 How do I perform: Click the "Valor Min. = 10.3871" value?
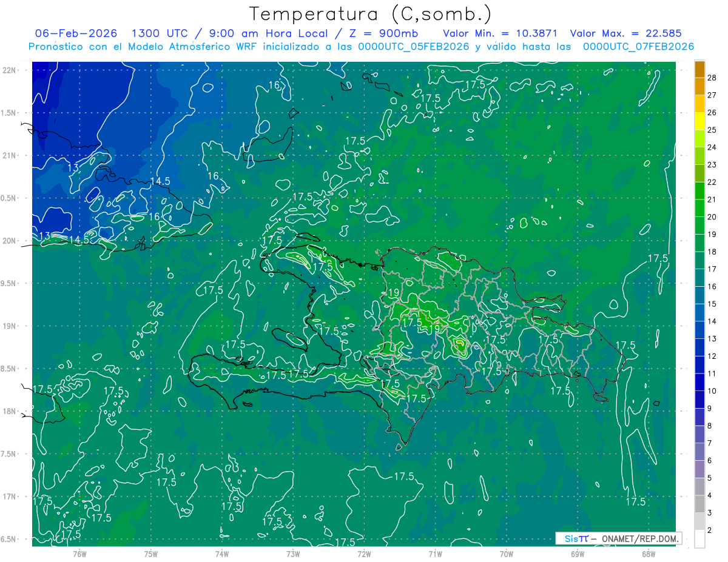click(500, 33)
